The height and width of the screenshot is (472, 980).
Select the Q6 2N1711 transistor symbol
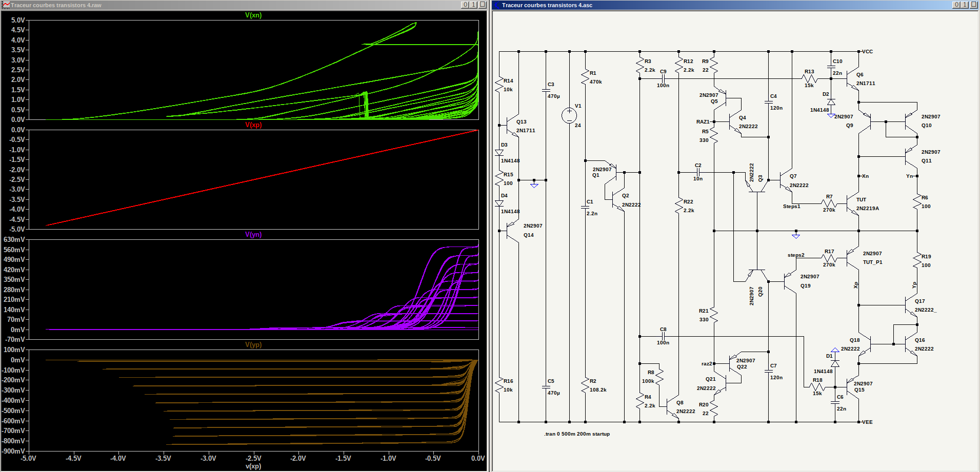coord(853,79)
